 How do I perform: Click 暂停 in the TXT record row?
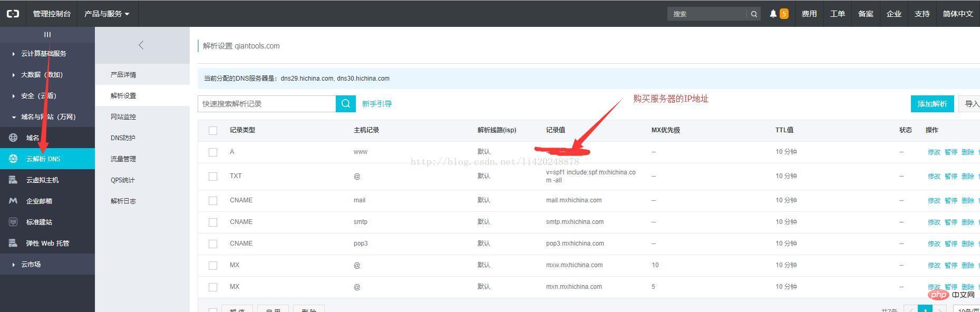click(x=950, y=176)
